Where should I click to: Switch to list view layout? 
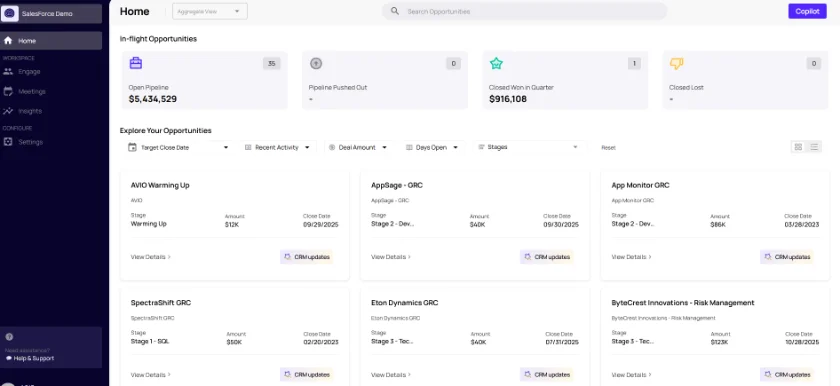(814, 147)
